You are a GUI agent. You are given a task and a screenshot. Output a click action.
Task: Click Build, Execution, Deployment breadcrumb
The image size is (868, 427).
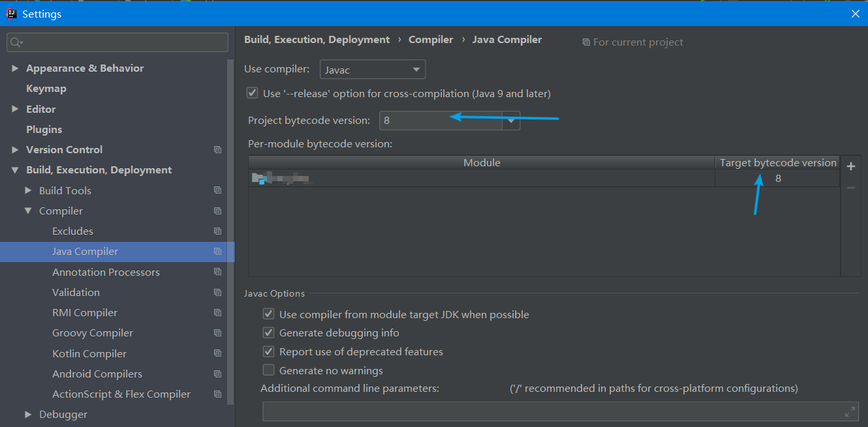point(317,40)
